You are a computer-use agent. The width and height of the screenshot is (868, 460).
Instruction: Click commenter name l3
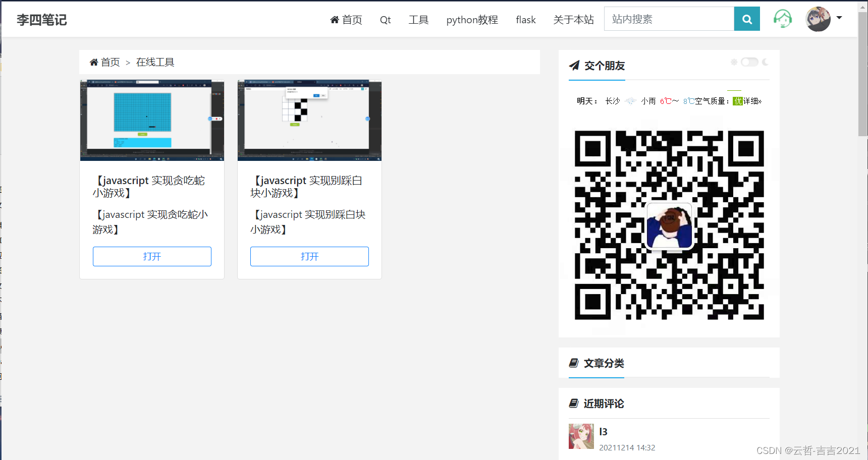pyautogui.click(x=603, y=432)
